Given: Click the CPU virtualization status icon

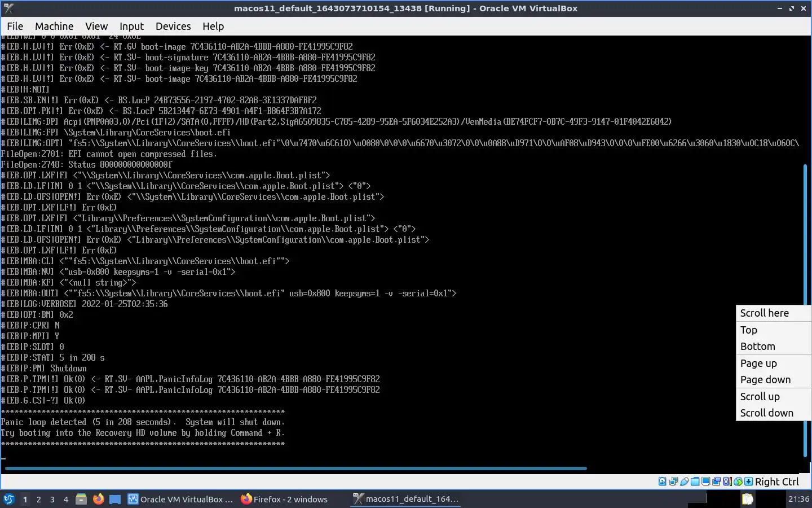Looking at the screenshot, I should pyautogui.click(x=727, y=481).
